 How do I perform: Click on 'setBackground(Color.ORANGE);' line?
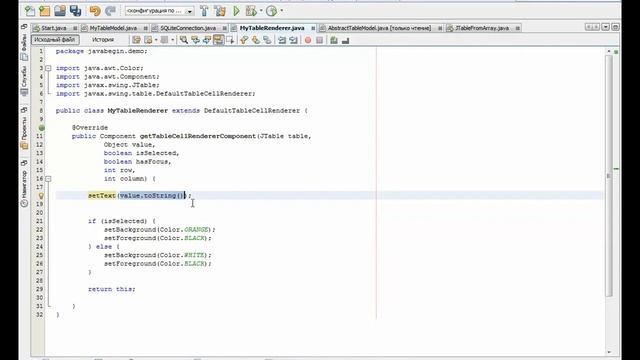160,229
